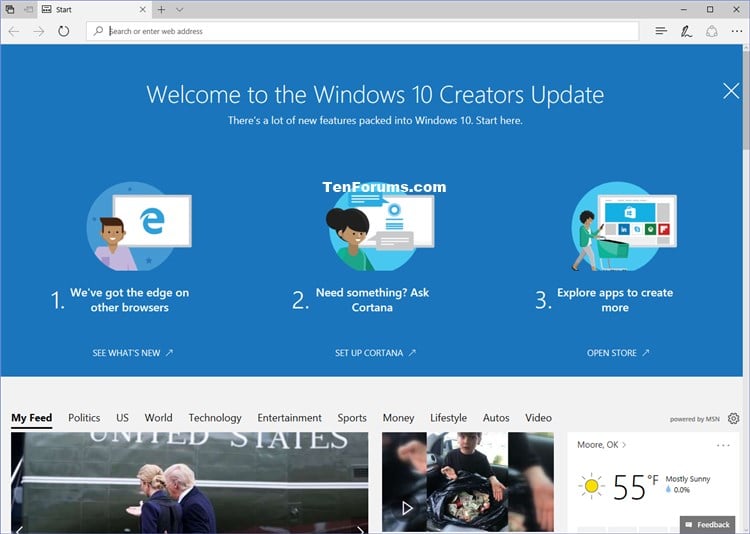The height and width of the screenshot is (534, 750).
Task: Click the powered by MSN text
Action: pyautogui.click(x=695, y=419)
